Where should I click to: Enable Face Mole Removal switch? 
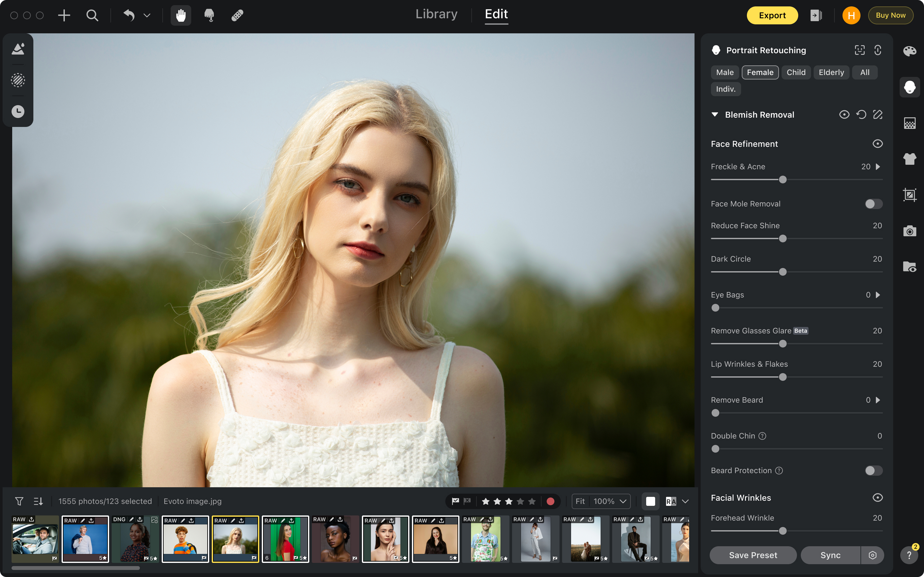point(873,204)
